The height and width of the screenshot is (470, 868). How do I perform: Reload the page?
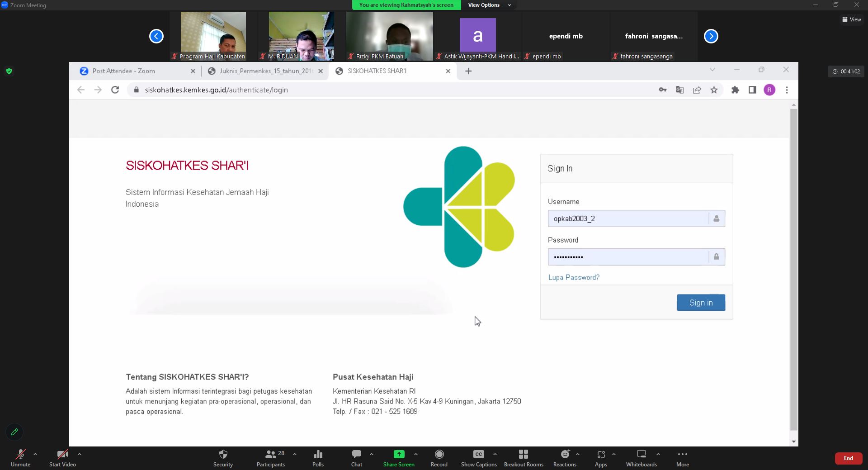click(115, 90)
